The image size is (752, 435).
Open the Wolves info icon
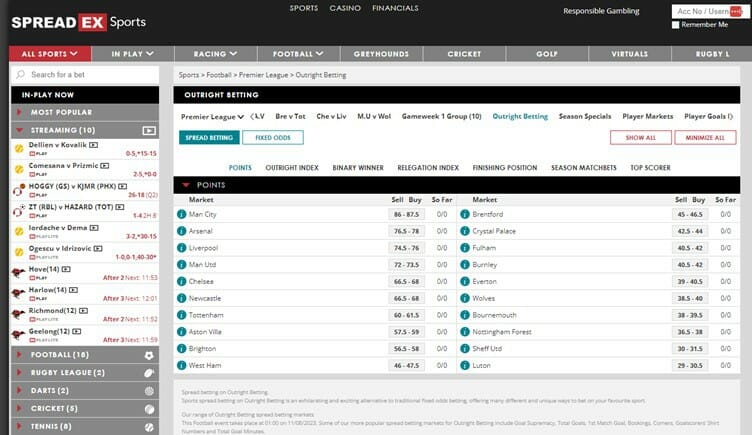[465, 298]
